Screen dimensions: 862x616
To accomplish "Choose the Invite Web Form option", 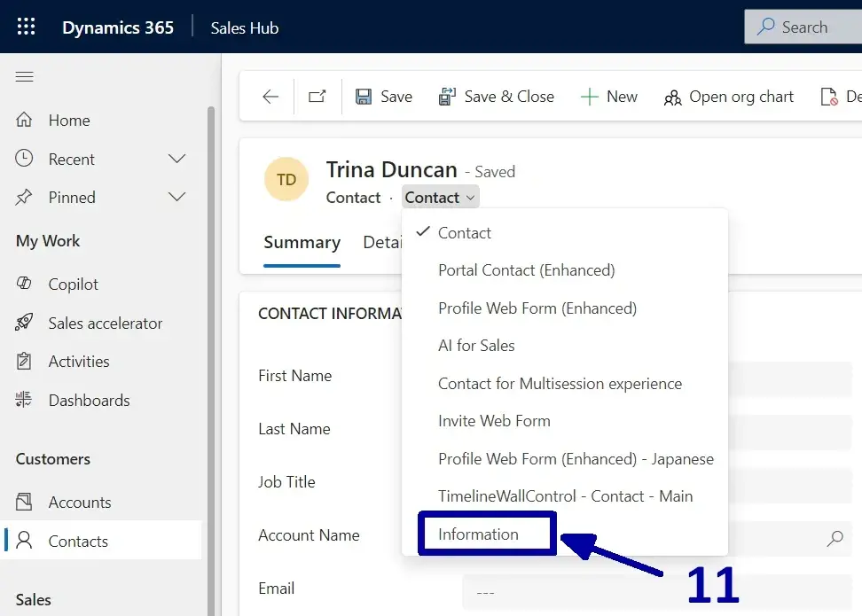I will click(565, 421).
